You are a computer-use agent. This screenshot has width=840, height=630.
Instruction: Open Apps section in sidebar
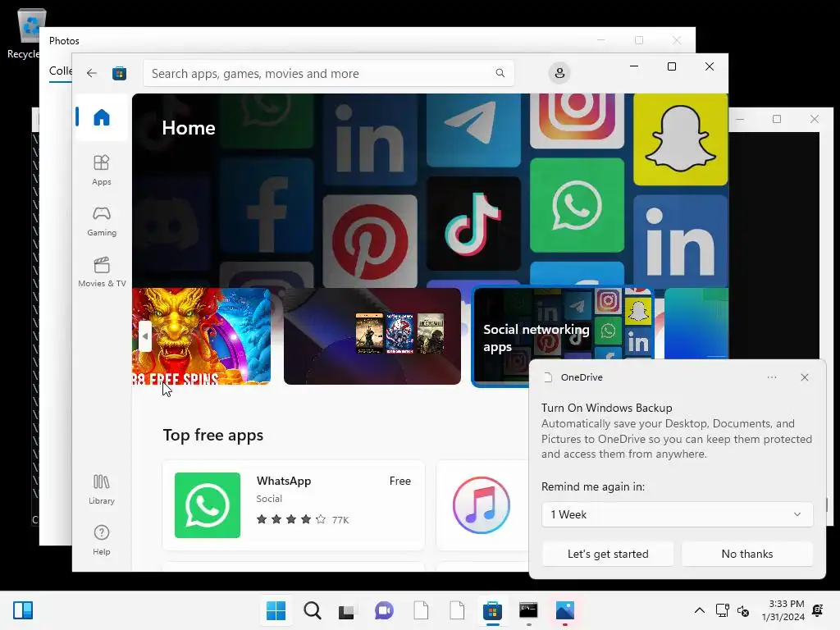pyautogui.click(x=101, y=170)
